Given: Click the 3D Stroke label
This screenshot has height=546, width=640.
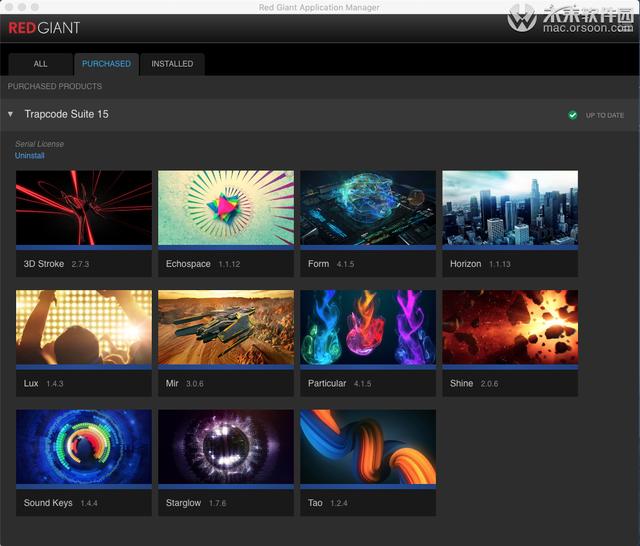Looking at the screenshot, I should [x=44, y=264].
